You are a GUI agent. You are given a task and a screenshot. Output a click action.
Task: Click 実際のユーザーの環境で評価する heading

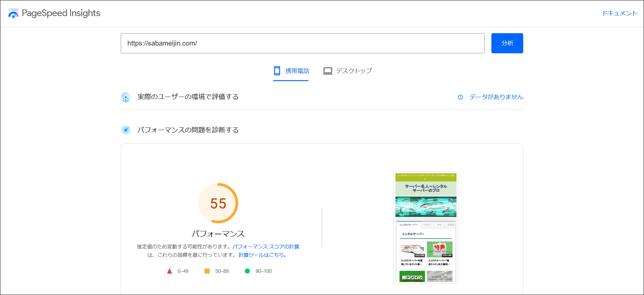(x=188, y=97)
